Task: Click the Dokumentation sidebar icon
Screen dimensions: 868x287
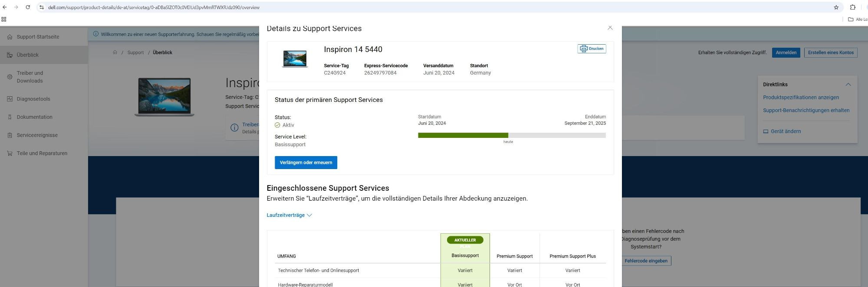Action: (x=10, y=117)
